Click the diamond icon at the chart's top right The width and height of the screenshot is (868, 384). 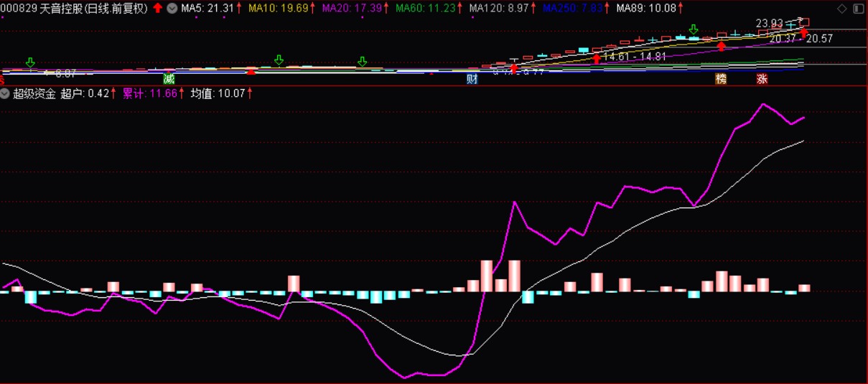842,9
